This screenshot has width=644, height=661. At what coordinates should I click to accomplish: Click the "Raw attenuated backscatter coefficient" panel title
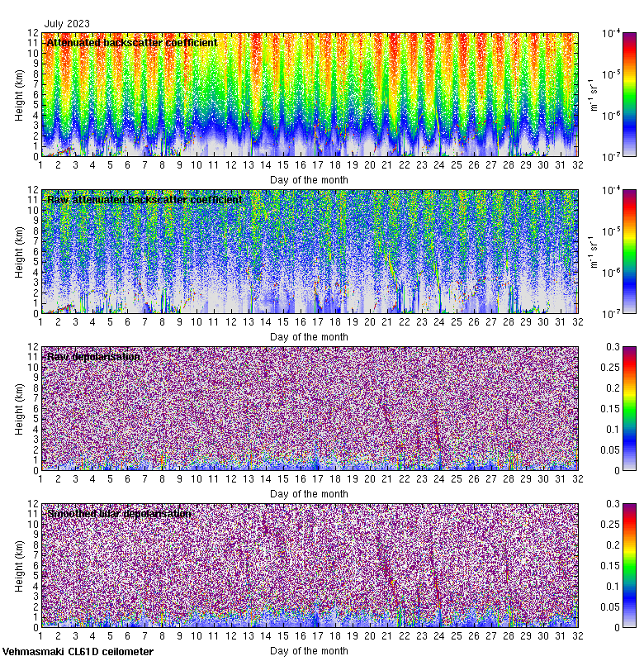pos(144,199)
